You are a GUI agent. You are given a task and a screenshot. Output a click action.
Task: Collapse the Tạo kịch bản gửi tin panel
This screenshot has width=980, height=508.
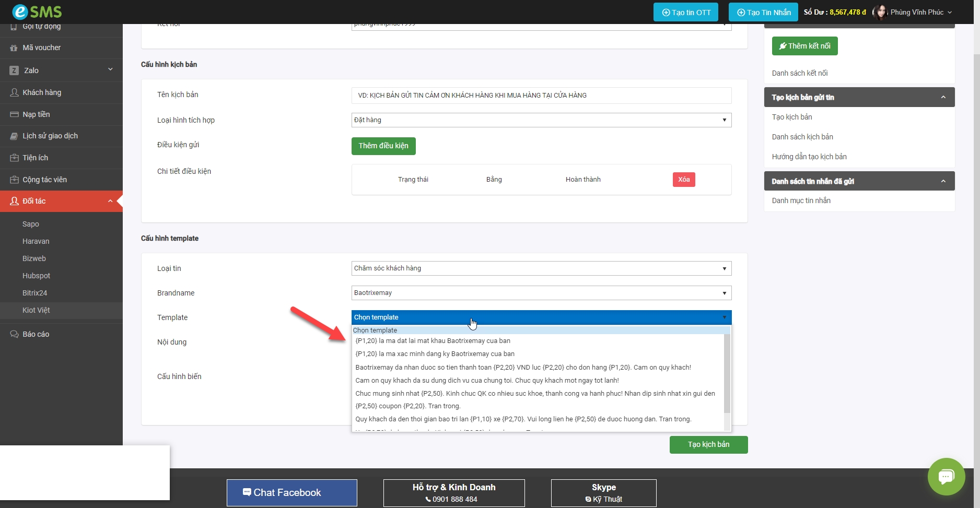tap(943, 97)
